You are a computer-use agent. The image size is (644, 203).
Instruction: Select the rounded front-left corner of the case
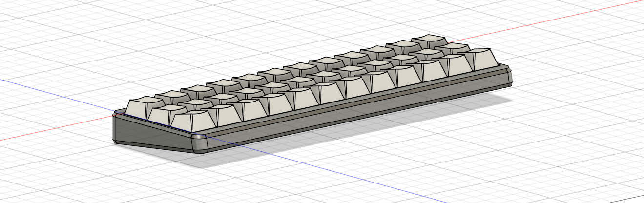[x=200, y=143]
